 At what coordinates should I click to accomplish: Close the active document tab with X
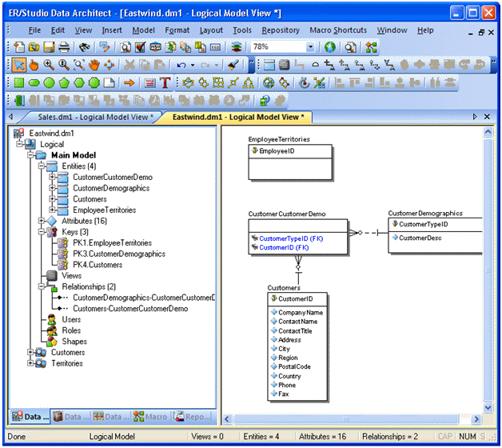click(x=487, y=117)
